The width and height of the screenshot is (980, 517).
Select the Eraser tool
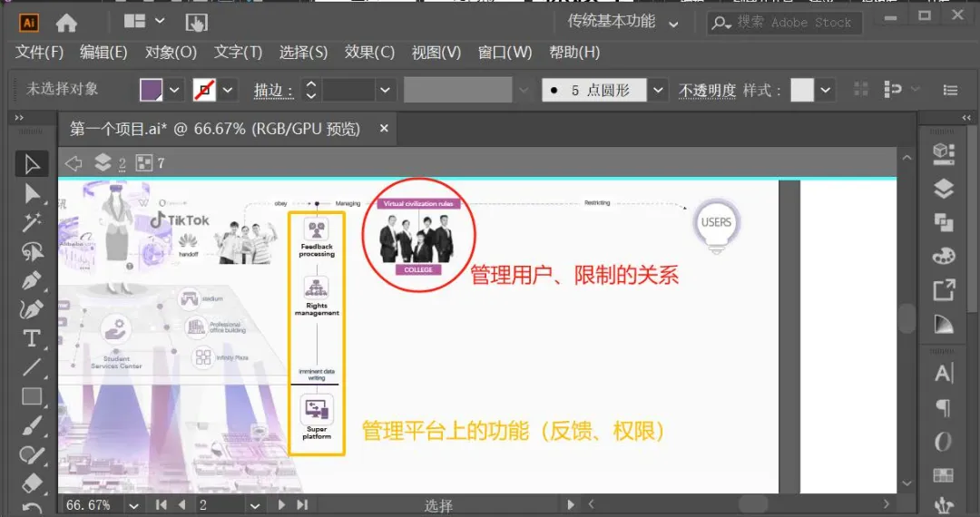32,483
